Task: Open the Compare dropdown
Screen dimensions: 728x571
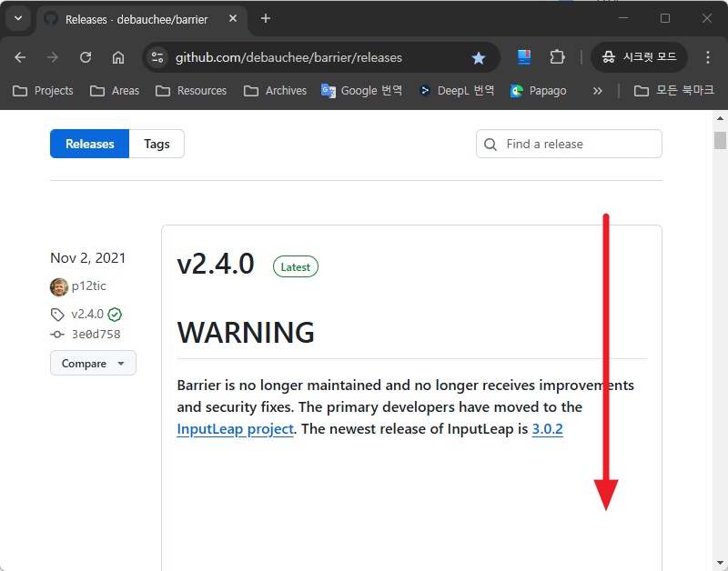Action: (x=93, y=363)
